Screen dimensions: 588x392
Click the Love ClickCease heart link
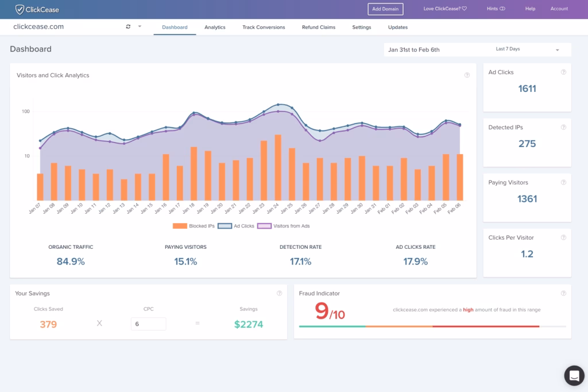click(445, 9)
